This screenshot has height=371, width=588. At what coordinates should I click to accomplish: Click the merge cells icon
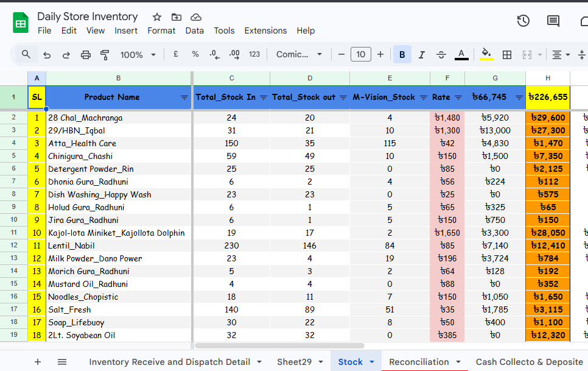tap(527, 55)
